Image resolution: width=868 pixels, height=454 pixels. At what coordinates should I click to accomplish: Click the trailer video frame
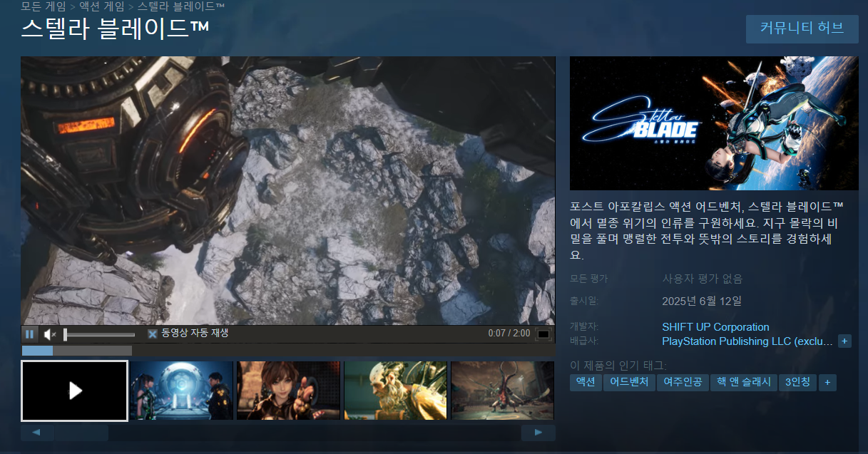pos(288,190)
